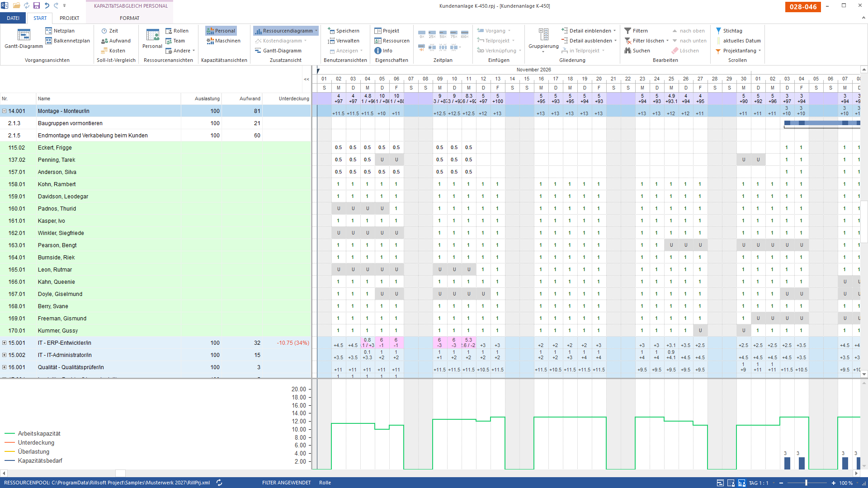This screenshot has height=488, width=868.
Task: Toggle the highlighted resource diagram icon in status bar
Action: coord(741,483)
